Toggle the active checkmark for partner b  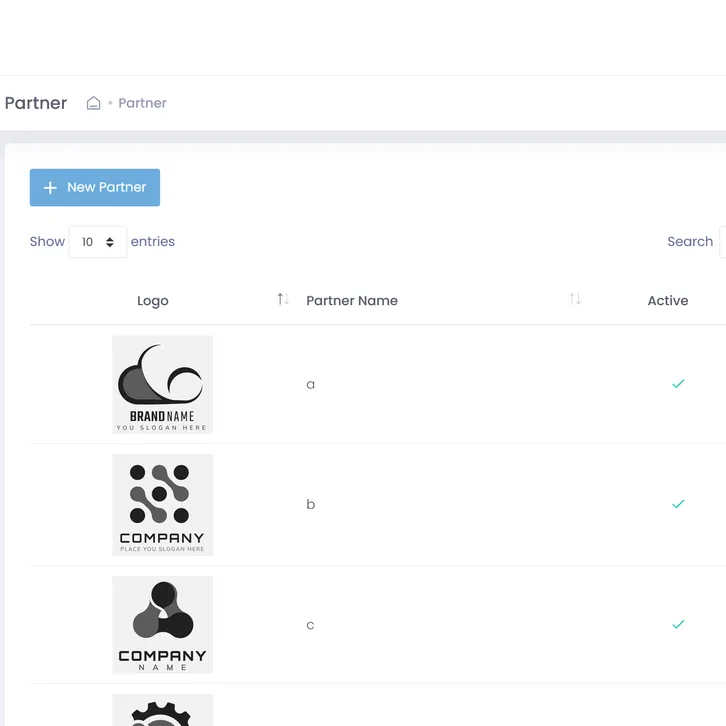click(678, 504)
